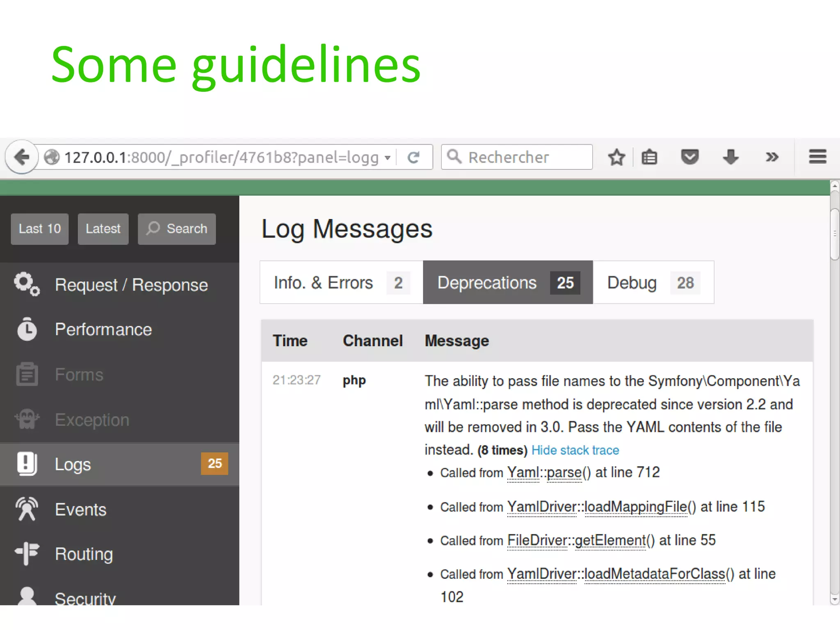The width and height of the screenshot is (840, 630).
Task: Save page to Pocket icon
Action: coord(690,157)
